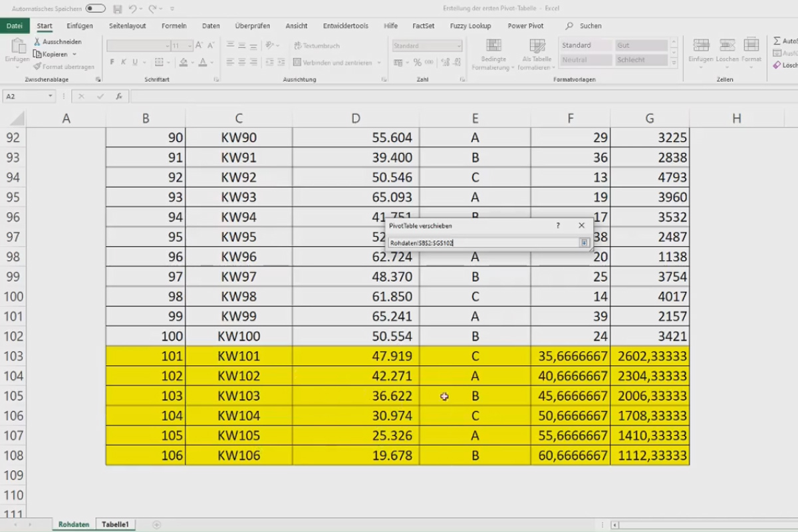Click the increase decimal places icon
Viewport: 798px width, 532px height.
coord(445,63)
